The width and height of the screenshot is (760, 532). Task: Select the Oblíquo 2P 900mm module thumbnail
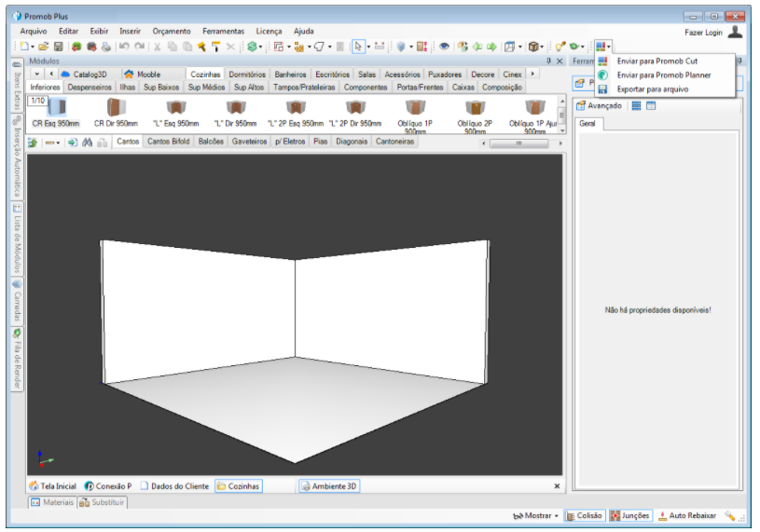[x=475, y=116]
